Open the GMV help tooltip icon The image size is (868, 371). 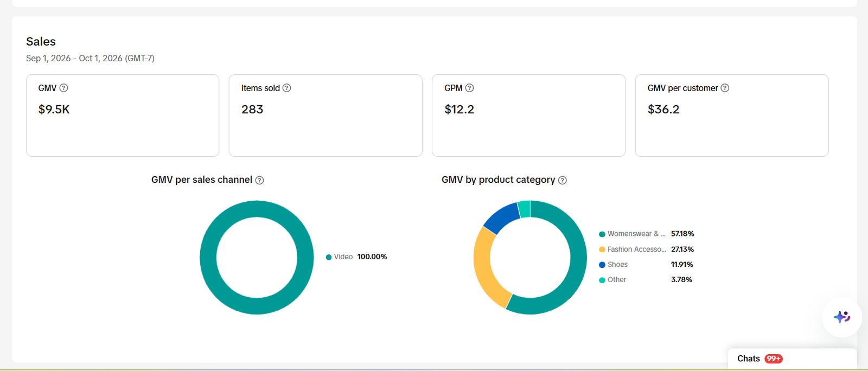click(63, 88)
